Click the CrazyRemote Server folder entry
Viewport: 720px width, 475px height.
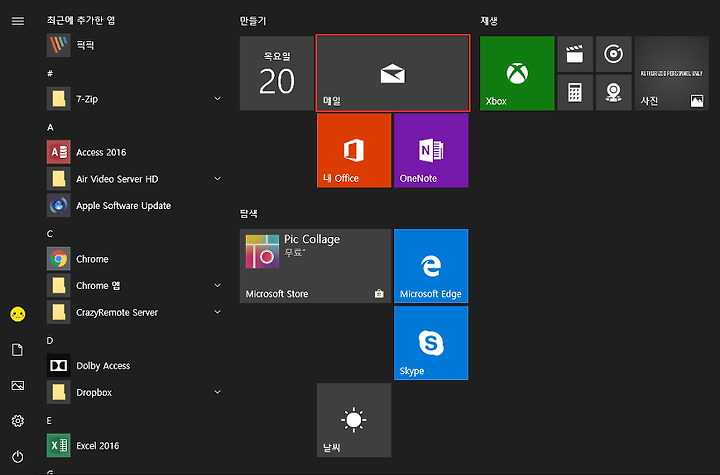135,312
